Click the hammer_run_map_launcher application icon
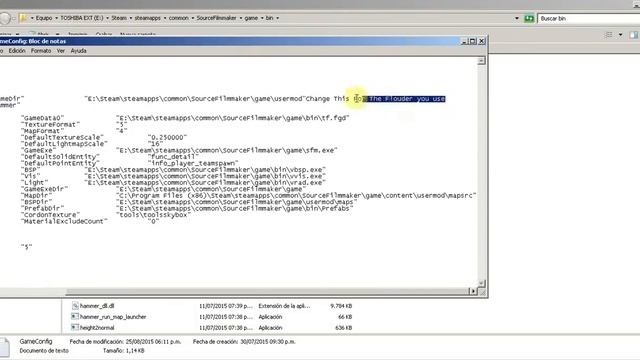The width and height of the screenshot is (640, 360). (75, 316)
